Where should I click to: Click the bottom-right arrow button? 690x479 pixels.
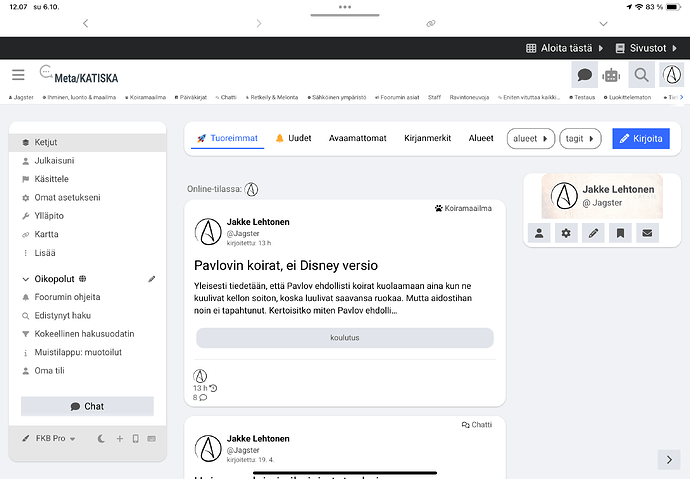669,460
